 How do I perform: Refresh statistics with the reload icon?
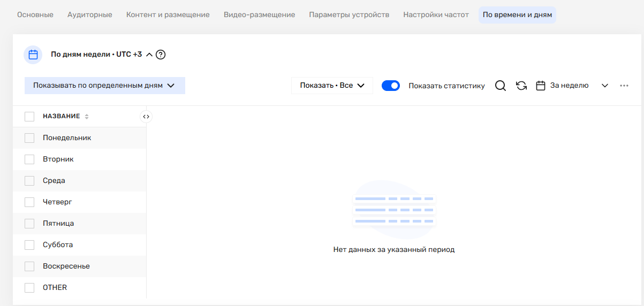(x=521, y=86)
